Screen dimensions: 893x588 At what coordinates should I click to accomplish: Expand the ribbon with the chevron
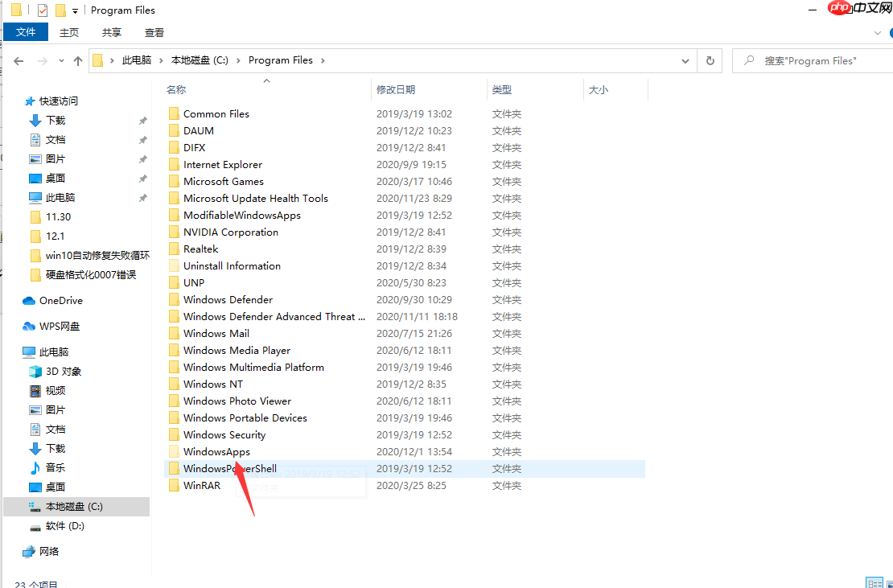click(878, 33)
